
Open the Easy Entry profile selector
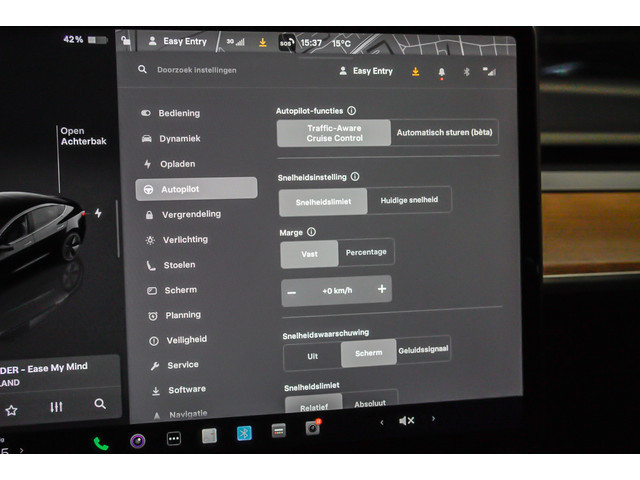click(366, 71)
